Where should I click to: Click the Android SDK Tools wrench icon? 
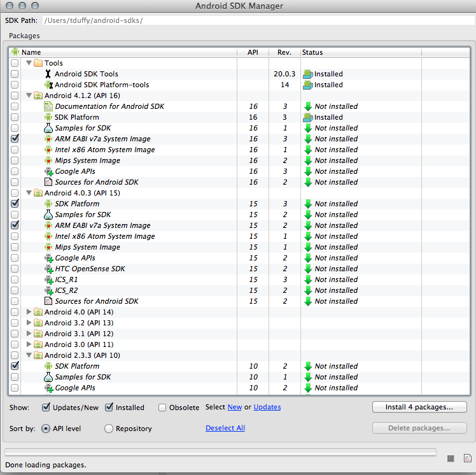click(48, 74)
